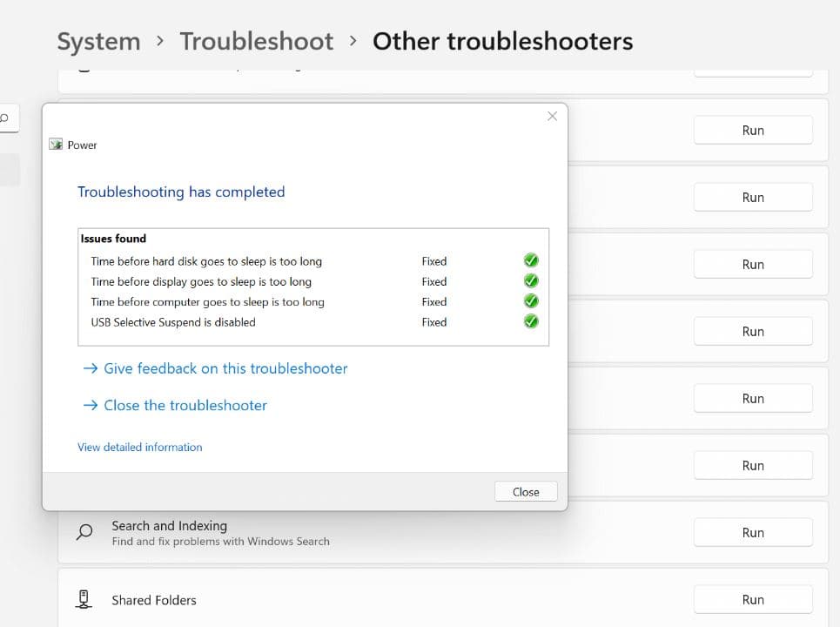Click the Search and Indexing magnifier icon
The width and height of the screenshot is (840, 627).
click(84, 532)
